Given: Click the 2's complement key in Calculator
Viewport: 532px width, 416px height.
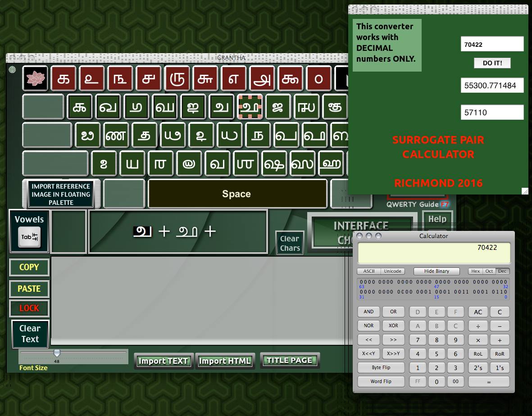Looking at the screenshot, I should (x=478, y=368).
